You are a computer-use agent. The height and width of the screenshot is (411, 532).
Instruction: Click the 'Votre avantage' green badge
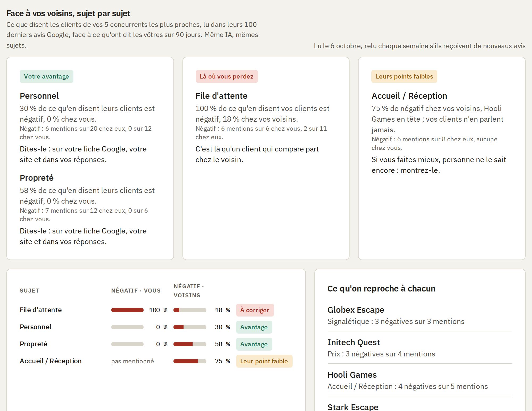coord(47,76)
